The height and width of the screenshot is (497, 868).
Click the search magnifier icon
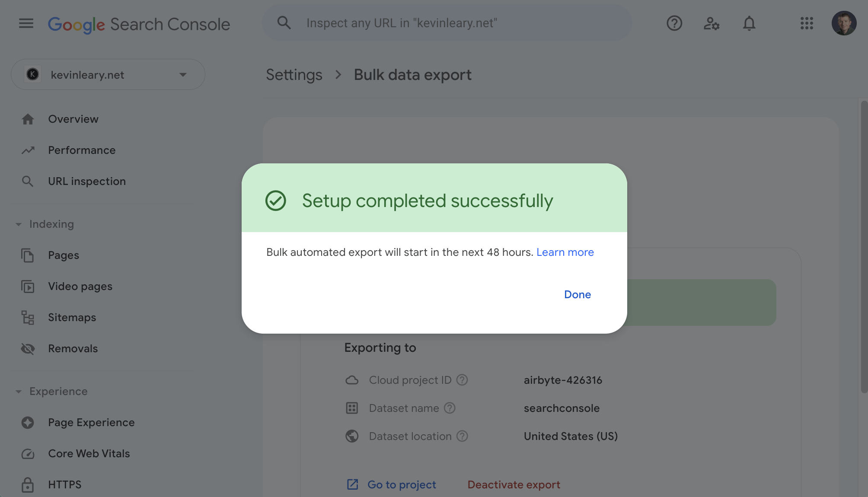pos(284,22)
